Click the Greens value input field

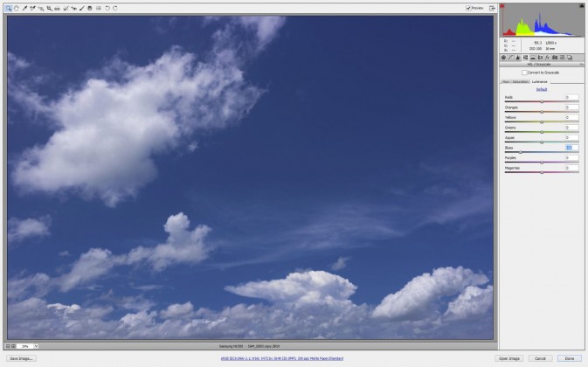(x=572, y=128)
